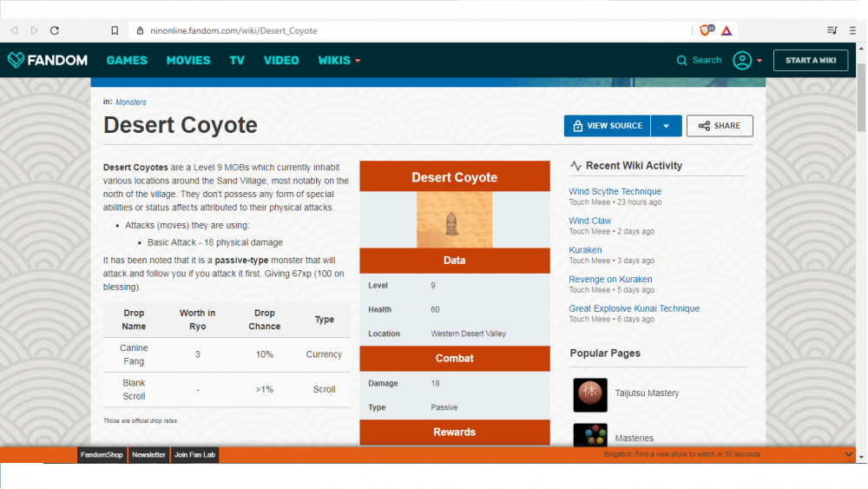Viewport: 868px width, 489px height.
Task: Click the SHARE button
Action: 720,126
